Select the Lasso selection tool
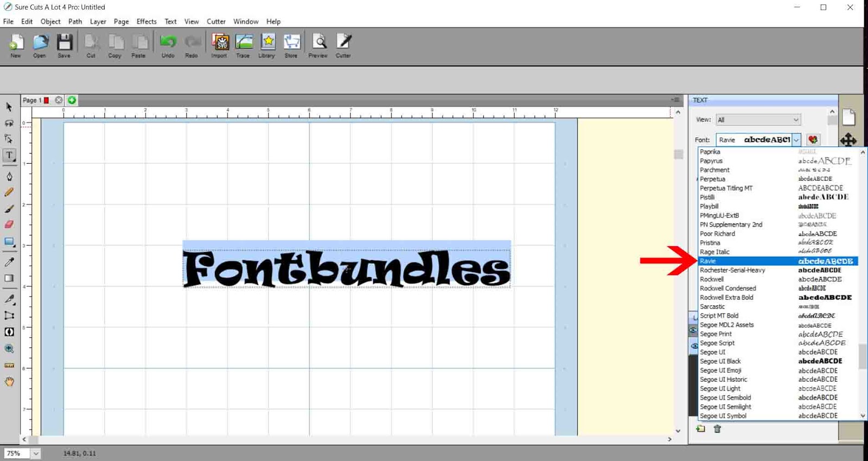 pyautogui.click(x=9, y=123)
